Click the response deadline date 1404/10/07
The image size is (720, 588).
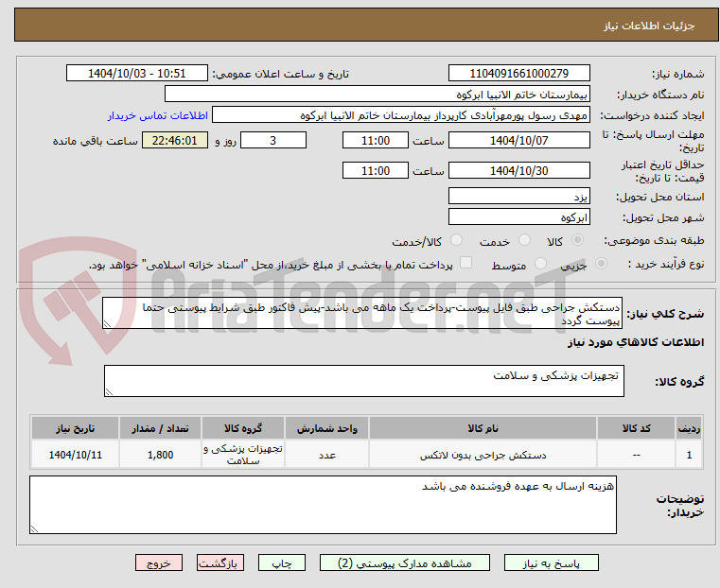pyautogui.click(x=518, y=140)
